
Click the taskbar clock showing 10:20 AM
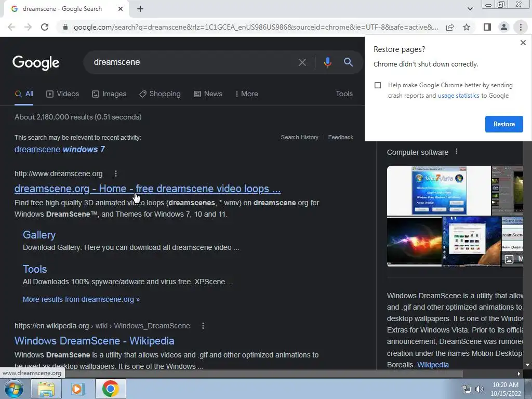point(506,389)
